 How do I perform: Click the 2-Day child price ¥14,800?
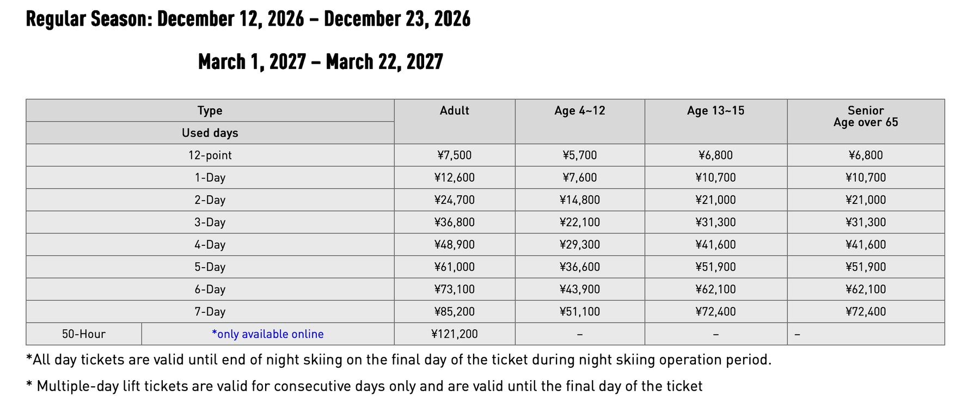[579, 200]
